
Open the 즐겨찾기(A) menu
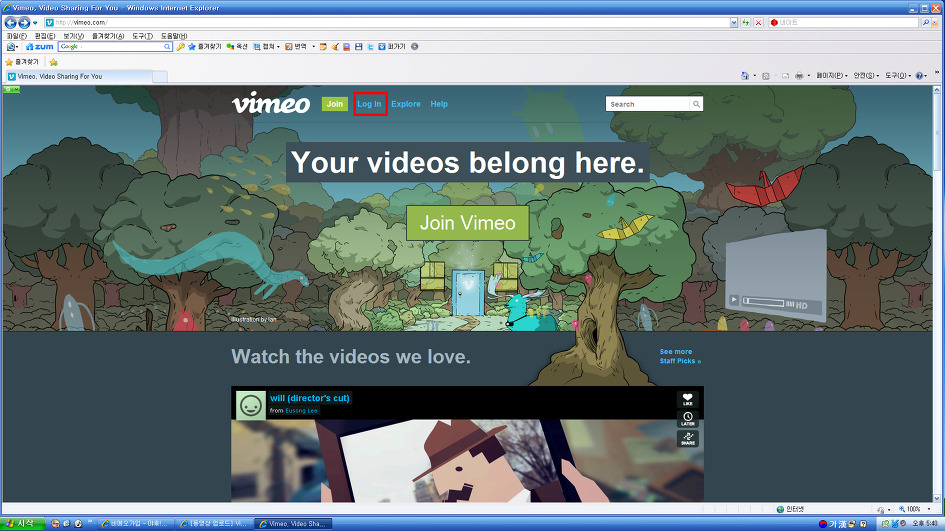(x=108, y=36)
